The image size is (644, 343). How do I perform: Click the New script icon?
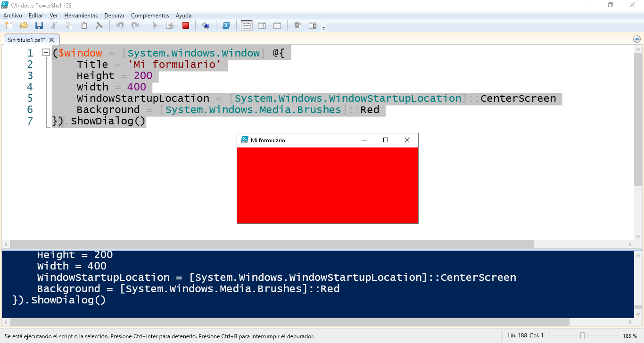[x=8, y=25]
